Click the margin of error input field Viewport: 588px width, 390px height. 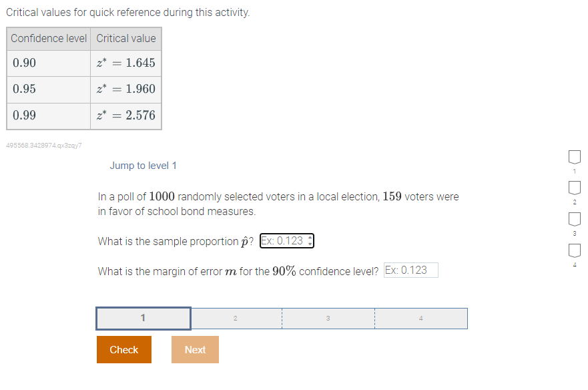tap(411, 270)
